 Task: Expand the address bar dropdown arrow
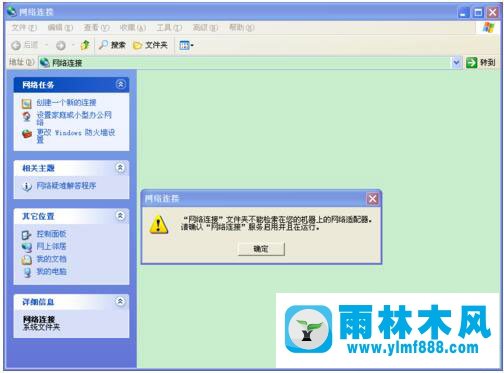click(456, 62)
